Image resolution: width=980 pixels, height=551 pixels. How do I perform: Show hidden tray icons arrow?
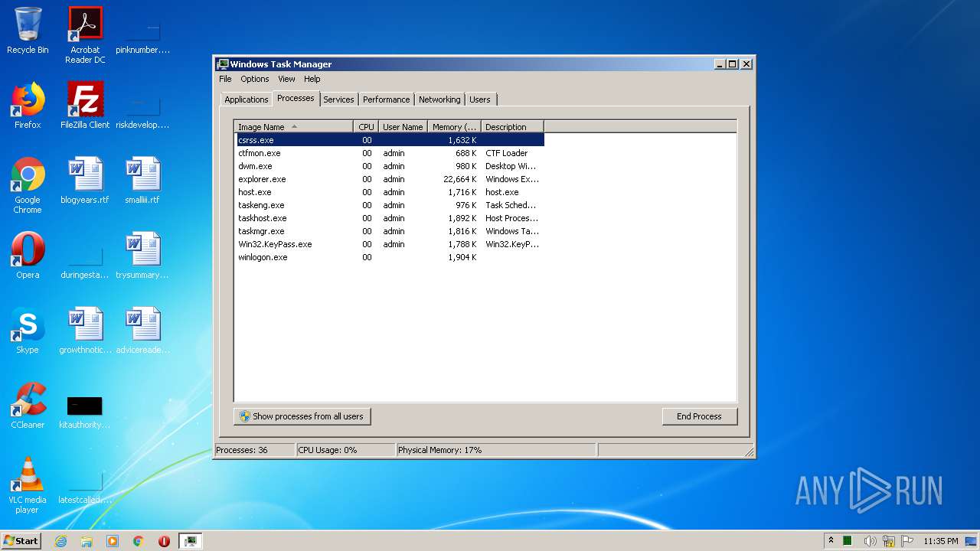tap(832, 541)
